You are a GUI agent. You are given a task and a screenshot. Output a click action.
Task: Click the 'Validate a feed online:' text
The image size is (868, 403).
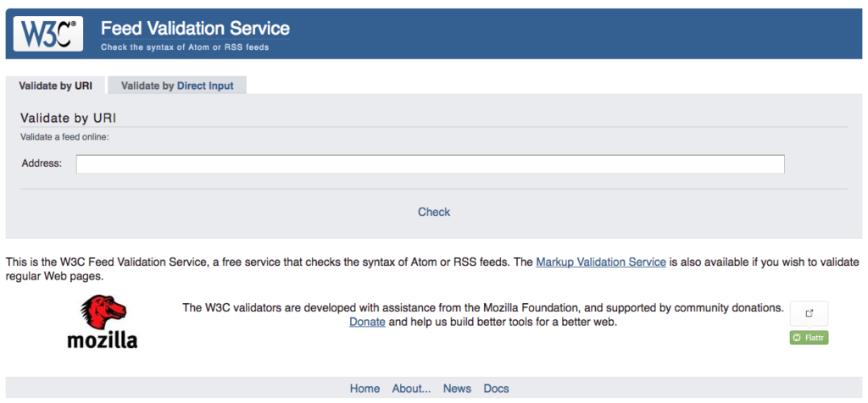(x=64, y=136)
